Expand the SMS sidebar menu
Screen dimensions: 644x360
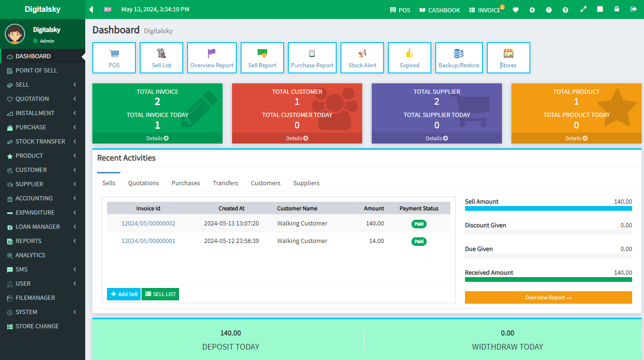[x=43, y=269]
